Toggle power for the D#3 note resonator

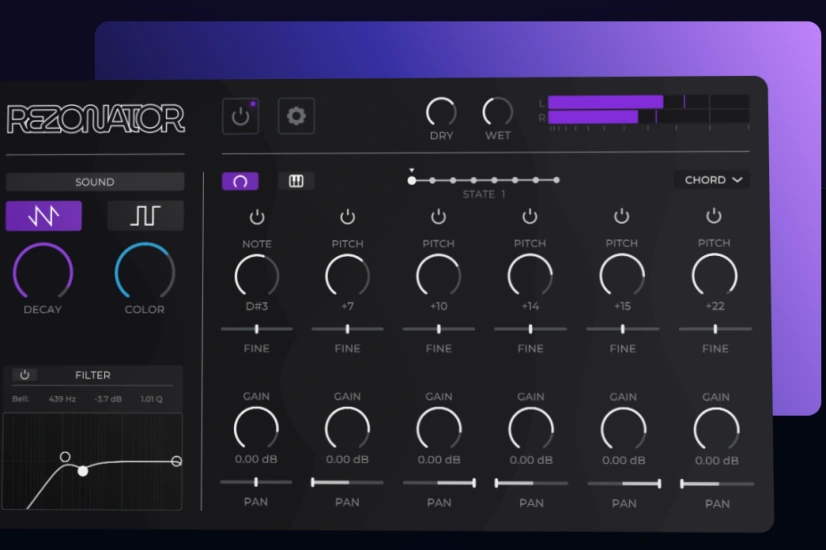pos(257,217)
